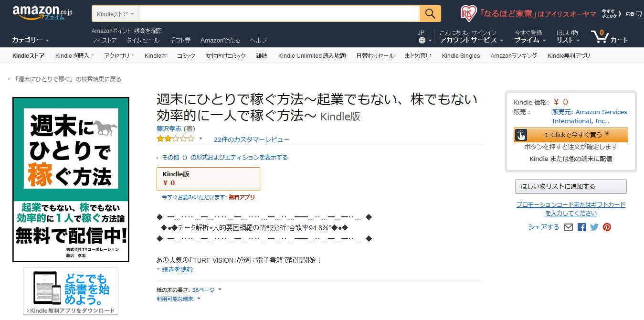The width and height of the screenshot is (644, 320).
Task: Share on Facebook icon
Action: (581, 227)
